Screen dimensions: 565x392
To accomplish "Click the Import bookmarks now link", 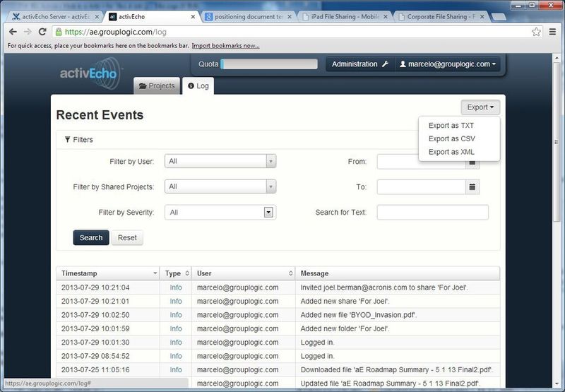I will [x=225, y=46].
